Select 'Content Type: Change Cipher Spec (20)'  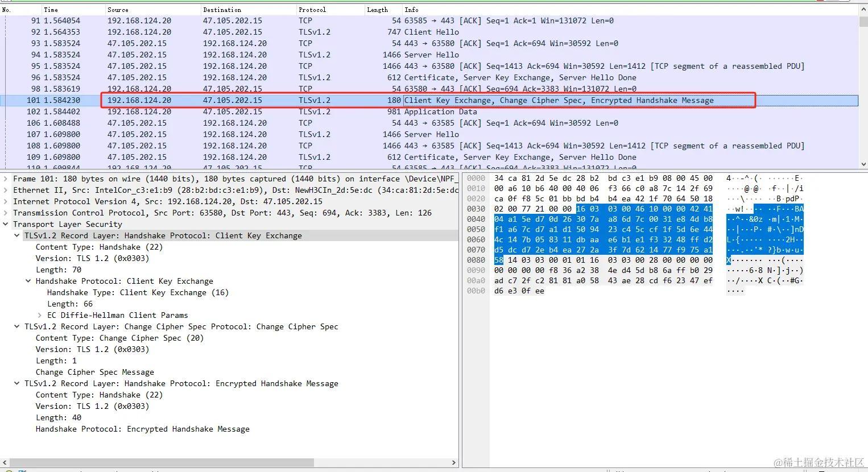[x=119, y=338]
